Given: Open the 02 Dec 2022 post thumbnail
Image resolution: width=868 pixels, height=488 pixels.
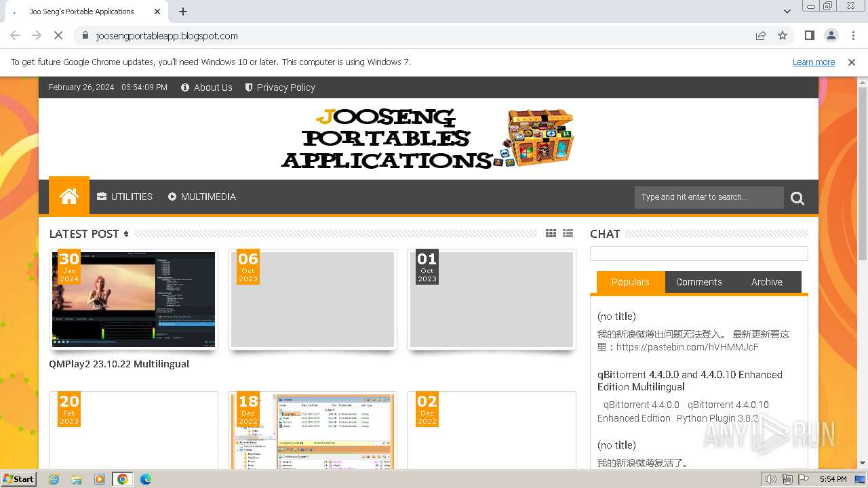Looking at the screenshot, I should pos(492,430).
